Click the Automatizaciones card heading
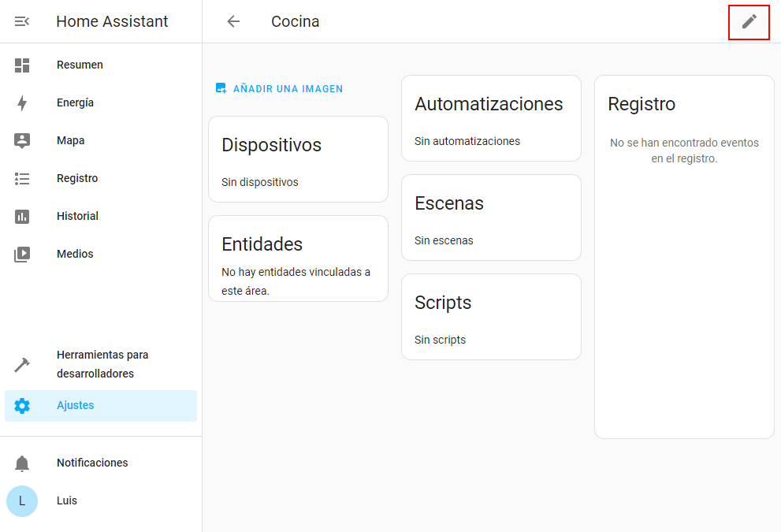 tap(489, 104)
